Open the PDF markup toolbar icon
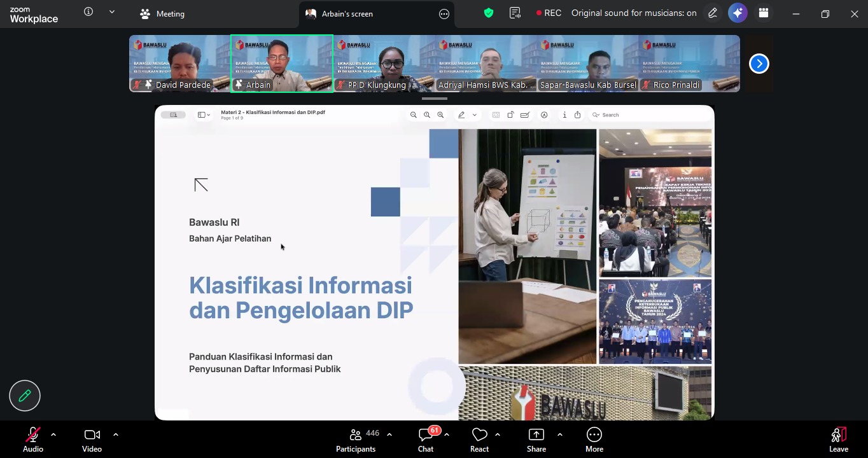 point(544,115)
